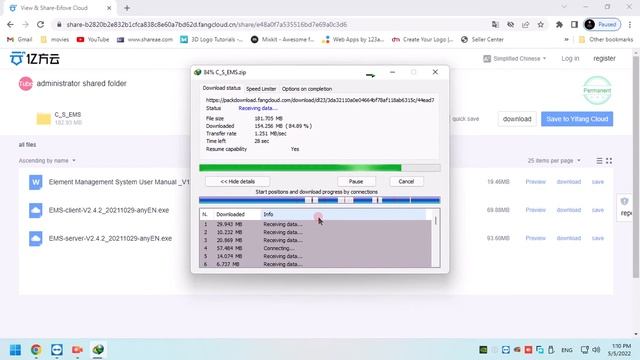Click Save to Yifang Cloud button
This screenshot has width=640, height=360.
tap(577, 119)
